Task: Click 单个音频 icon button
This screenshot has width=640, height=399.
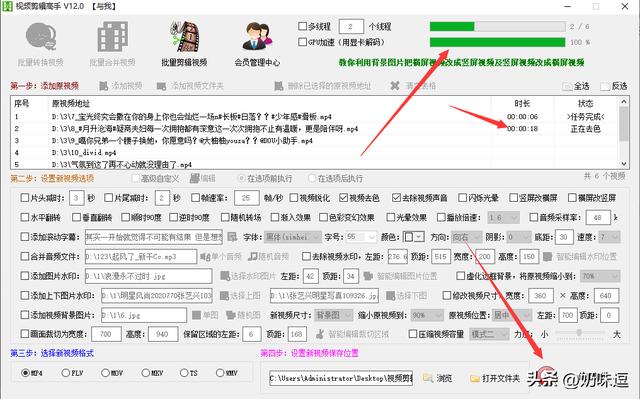Action: coord(204,257)
